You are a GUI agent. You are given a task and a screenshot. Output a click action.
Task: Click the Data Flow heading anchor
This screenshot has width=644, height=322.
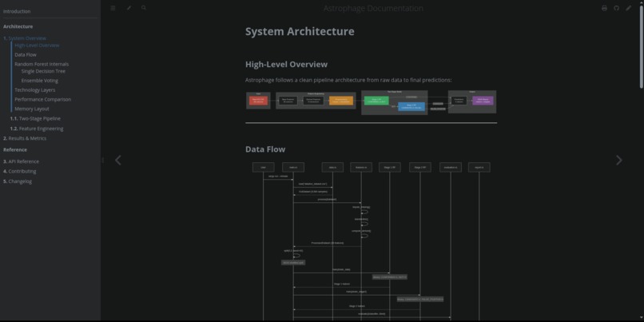265,149
